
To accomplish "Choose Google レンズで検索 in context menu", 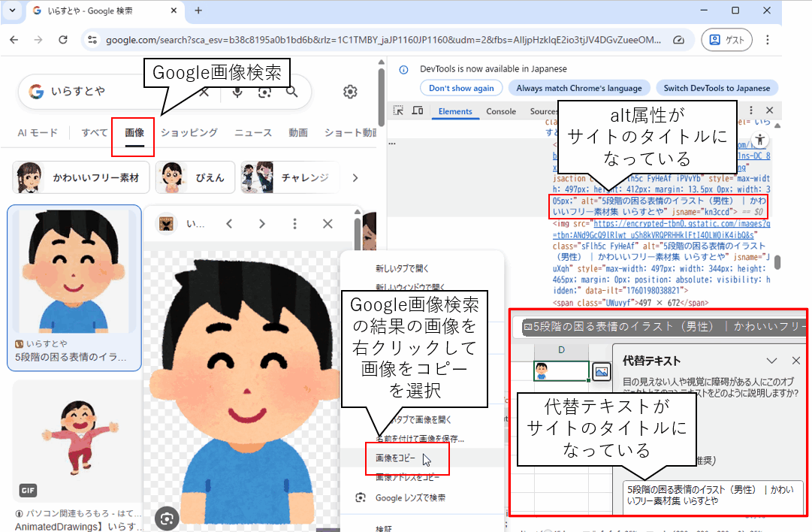I will click(x=409, y=498).
